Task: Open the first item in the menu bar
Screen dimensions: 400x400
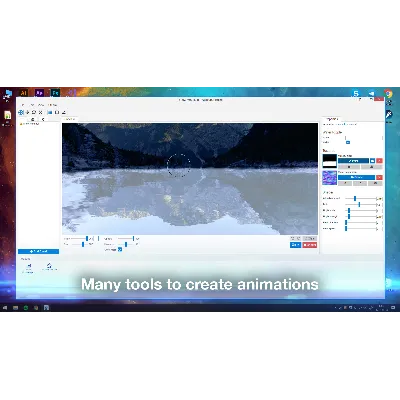Action: coord(23,105)
